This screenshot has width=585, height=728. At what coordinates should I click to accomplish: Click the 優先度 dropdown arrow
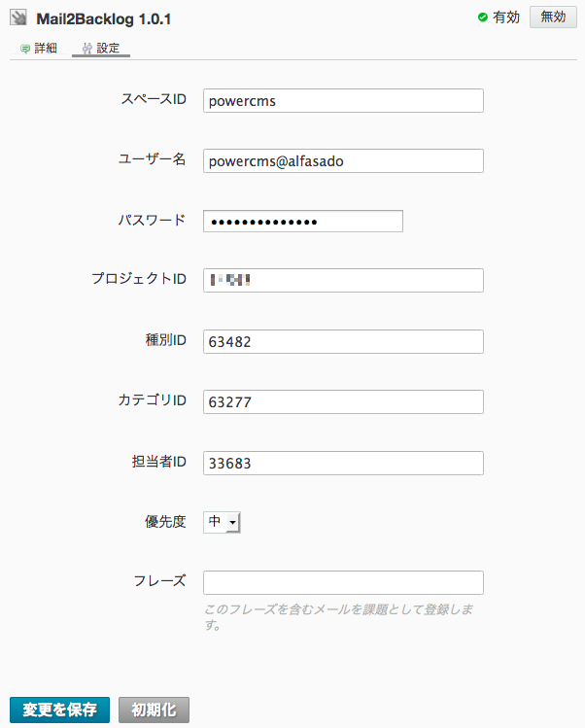tap(233, 523)
